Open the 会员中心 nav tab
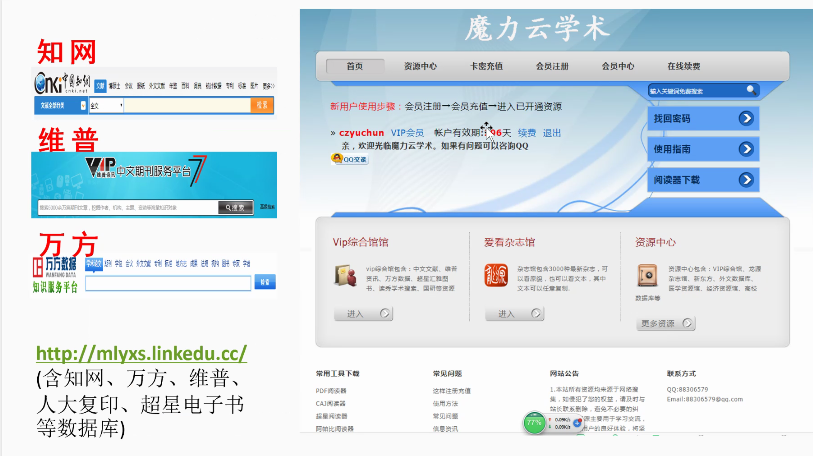This screenshot has width=813, height=456. click(618, 66)
